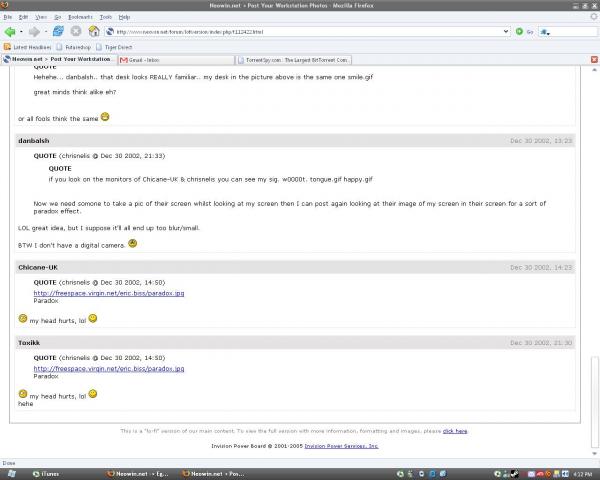The height and width of the screenshot is (480, 600).
Task: Click the scrollbar up arrow
Action: 594,70
